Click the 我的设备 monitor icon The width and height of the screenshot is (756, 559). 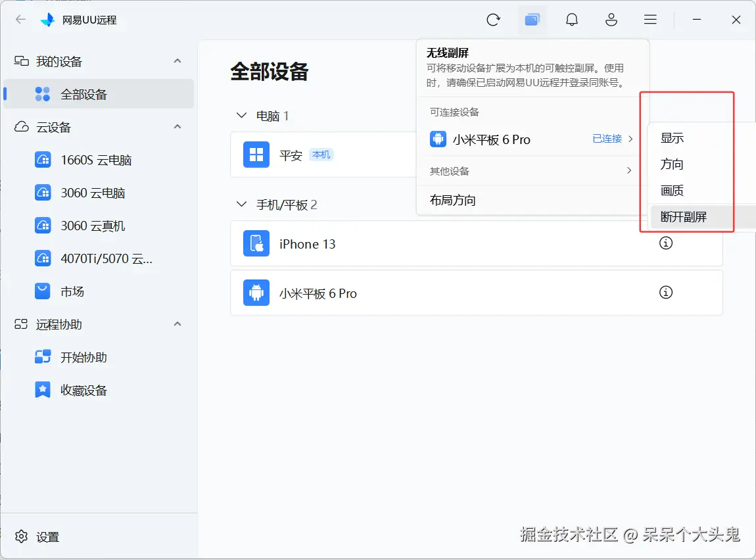tap(21, 61)
